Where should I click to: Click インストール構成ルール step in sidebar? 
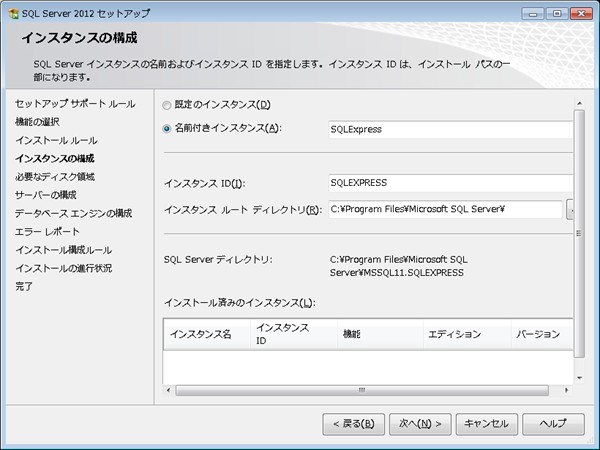(x=64, y=250)
